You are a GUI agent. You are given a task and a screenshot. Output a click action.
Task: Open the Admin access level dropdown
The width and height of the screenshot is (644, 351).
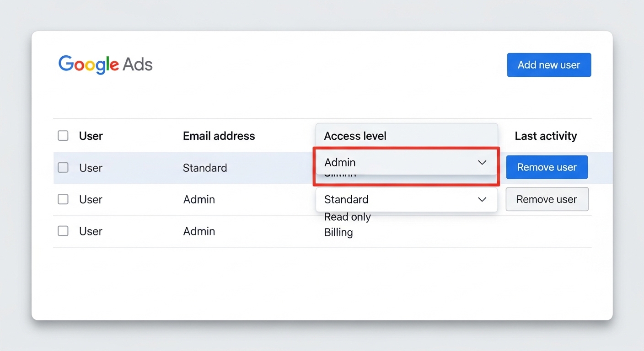pyautogui.click(x=406, y=163)
